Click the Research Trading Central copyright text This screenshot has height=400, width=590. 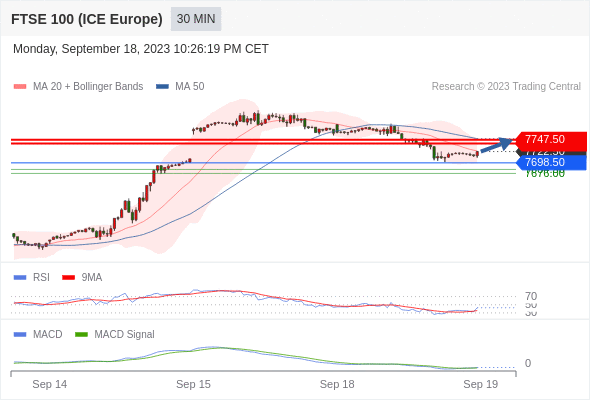[506, 87]
